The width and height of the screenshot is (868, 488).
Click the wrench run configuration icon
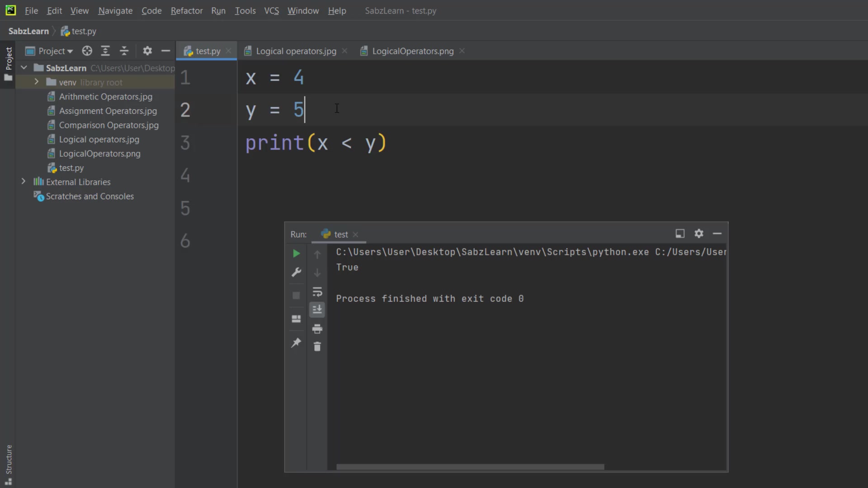[296, 272]
